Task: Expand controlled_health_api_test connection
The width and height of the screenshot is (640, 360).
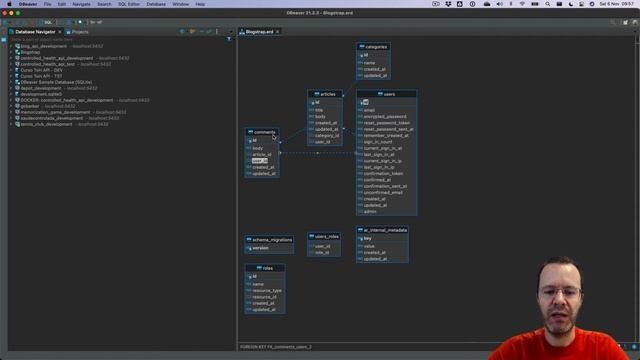Action: pyautogui.click(x=11, y=64)
